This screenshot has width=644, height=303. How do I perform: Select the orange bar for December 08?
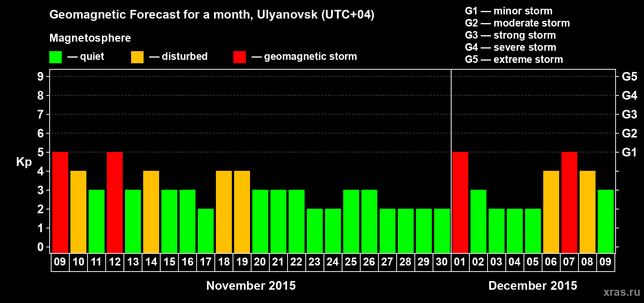coord(588,212)
